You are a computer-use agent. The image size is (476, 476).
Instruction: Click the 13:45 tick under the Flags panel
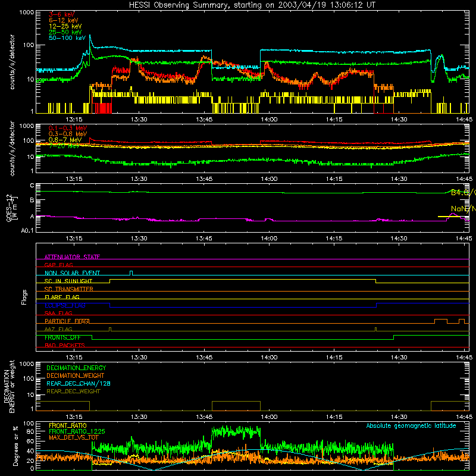(204, 358)
